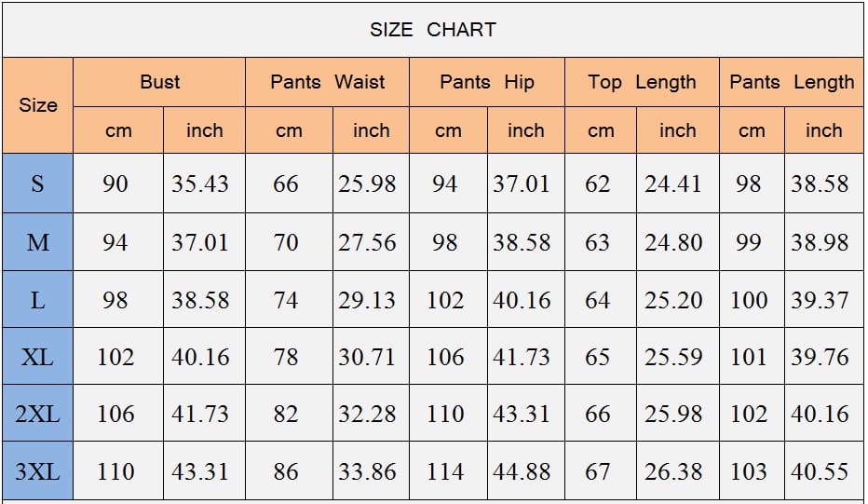
Task: Click the M size row label
Action: coord(37,242)
